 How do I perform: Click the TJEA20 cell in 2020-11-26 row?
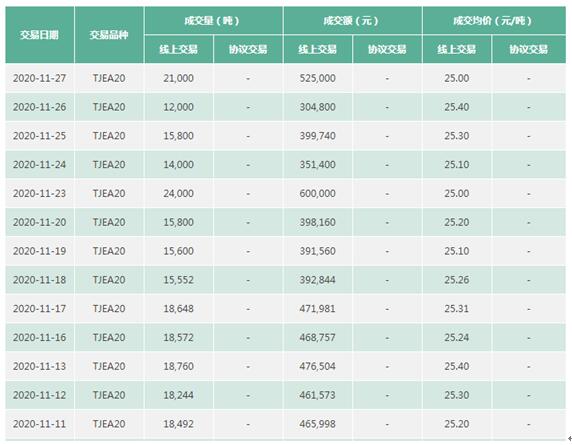pyautogui.click(x=109, y=107)
